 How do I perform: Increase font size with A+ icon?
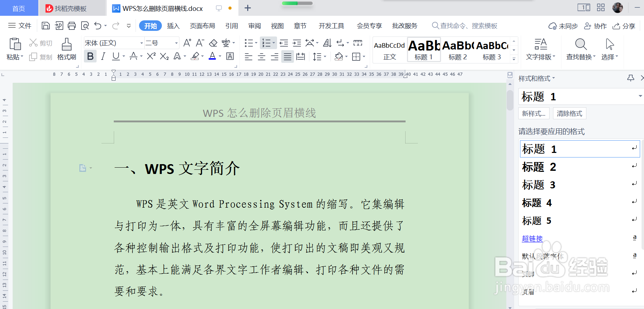(187, 43)
